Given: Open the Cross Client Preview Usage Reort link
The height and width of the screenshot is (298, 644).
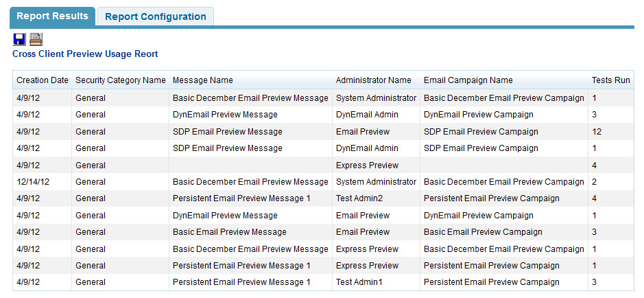Looking at the screenshot, I should click(85, 54).
